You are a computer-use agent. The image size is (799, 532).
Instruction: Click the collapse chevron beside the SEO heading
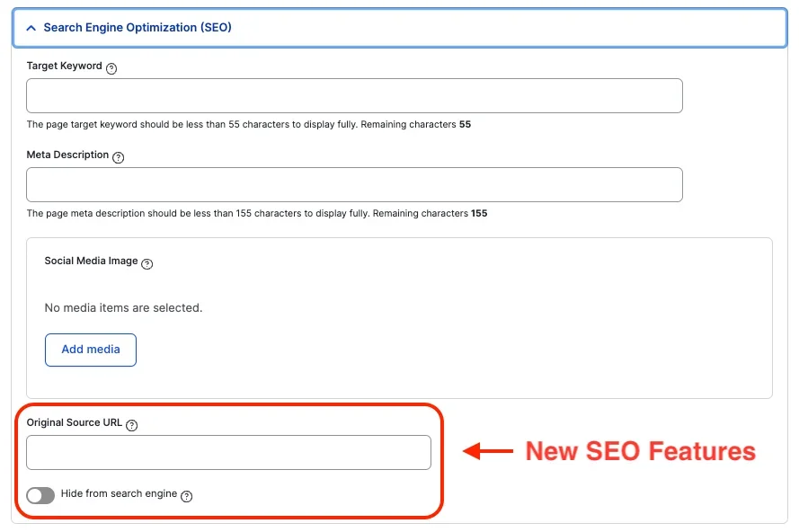(31, 28)
